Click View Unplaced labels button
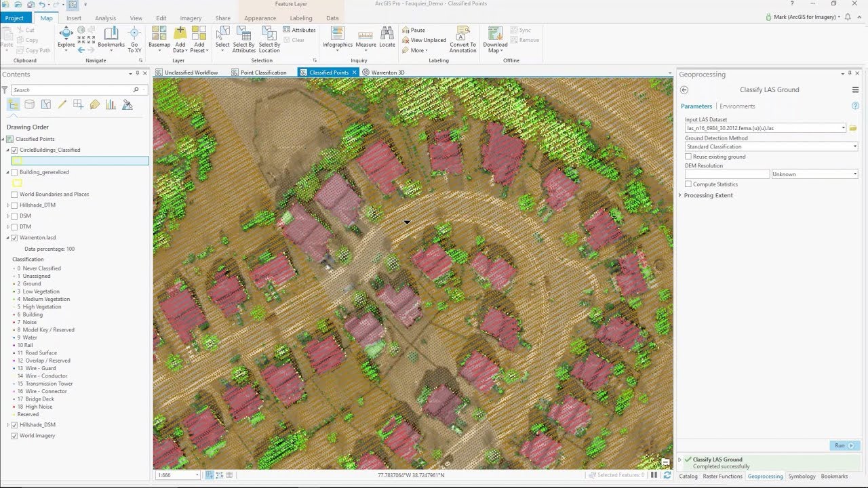Viewport: 868px width, 488px height. 424,40
